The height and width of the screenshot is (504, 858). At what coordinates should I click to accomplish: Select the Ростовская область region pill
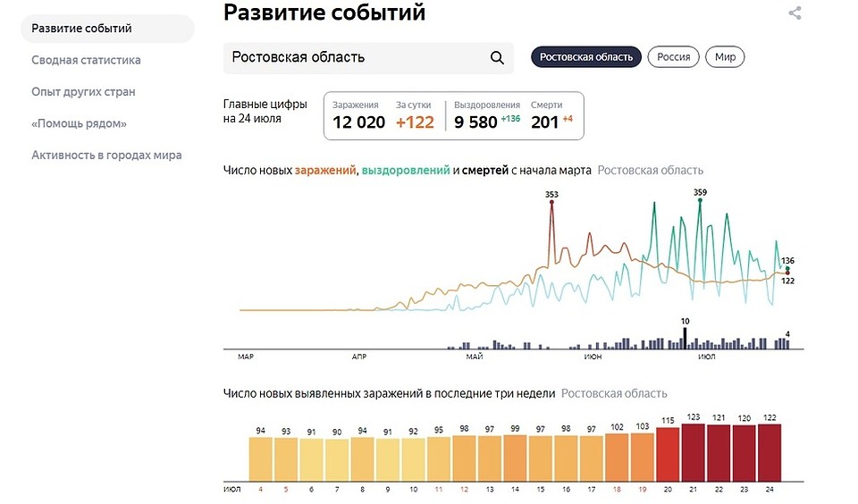586,57
